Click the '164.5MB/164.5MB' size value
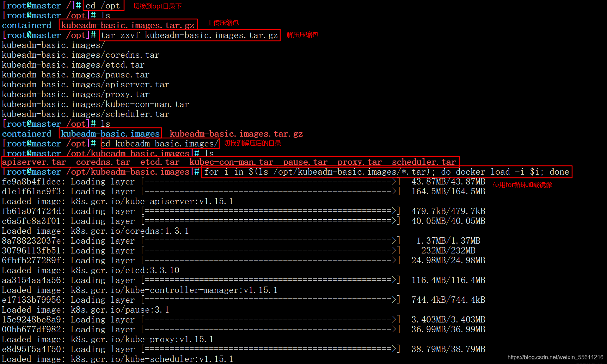This screenshot has height=364, width=607. click(x=448, y=192)
